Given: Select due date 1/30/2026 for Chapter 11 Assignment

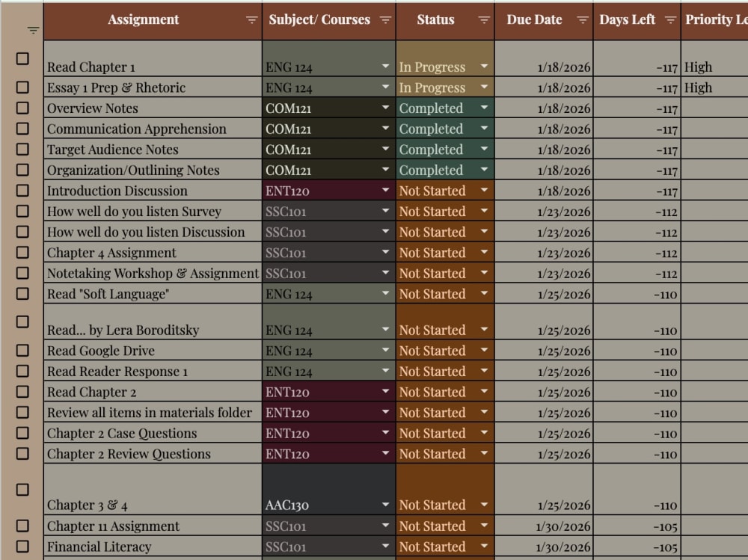Looking at the screenshot, I should (544, 526).
